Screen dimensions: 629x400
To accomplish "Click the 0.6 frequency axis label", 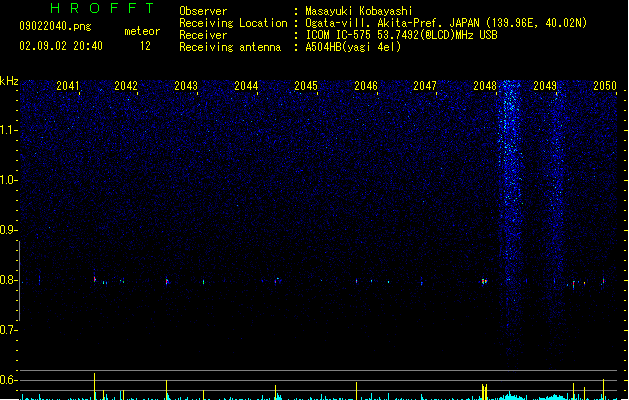I will 9,380.
